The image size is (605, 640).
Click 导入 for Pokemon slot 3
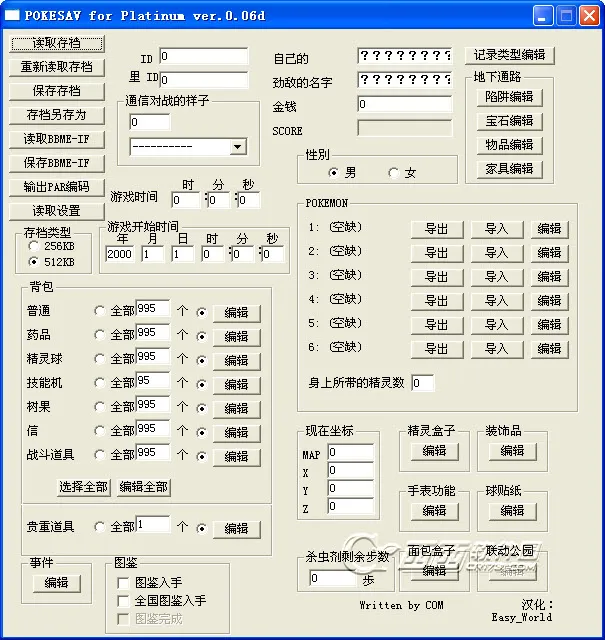tap(496, 277)
